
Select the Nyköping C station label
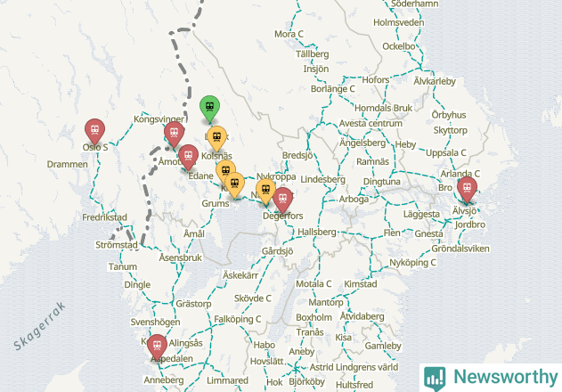coord(412,263)
